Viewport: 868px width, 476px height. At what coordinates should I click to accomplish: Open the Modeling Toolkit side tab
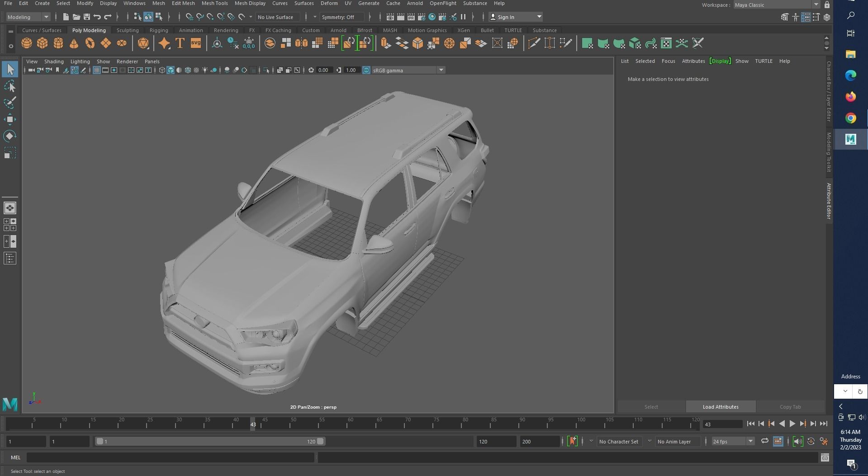(x=829, y=152)
